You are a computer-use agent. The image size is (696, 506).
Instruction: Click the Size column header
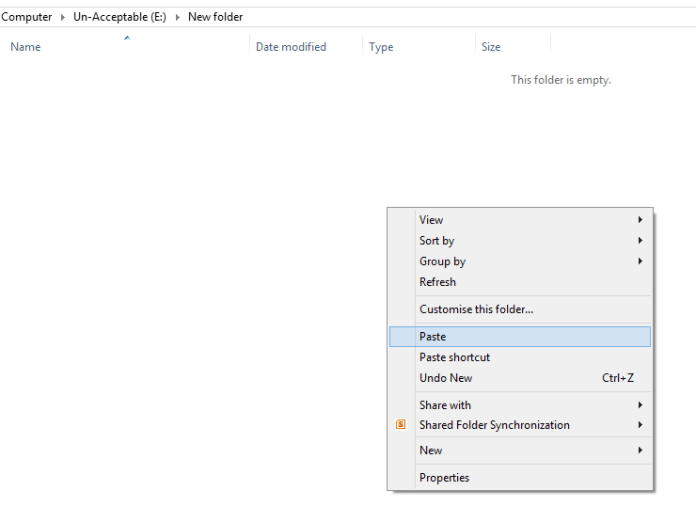pyautogui.click(x=491, y=47)
